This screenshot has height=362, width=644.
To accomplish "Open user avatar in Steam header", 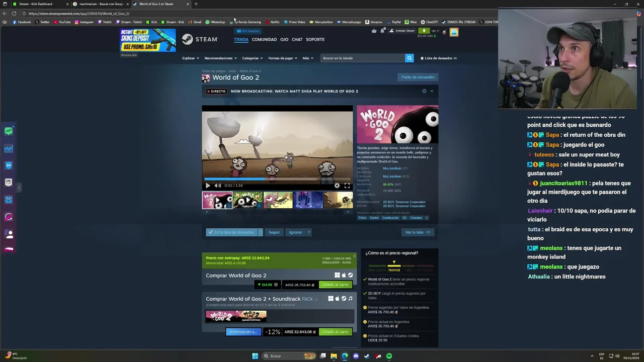I will [454, 32].
